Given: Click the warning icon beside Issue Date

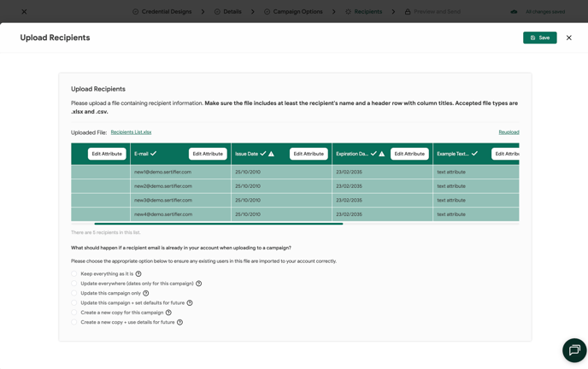Looking at the screenshot, I should (x=272, y=154).
